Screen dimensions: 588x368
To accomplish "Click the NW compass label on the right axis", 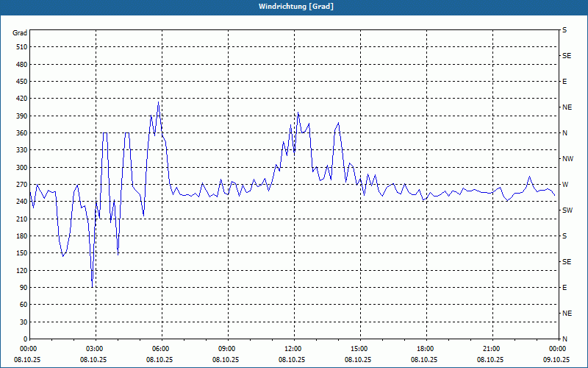I will 567,159.
